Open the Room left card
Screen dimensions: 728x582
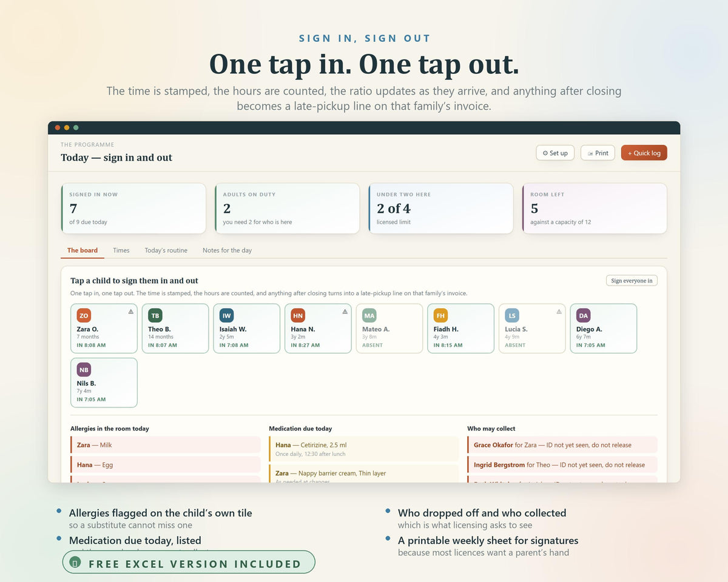pos(595,209)
